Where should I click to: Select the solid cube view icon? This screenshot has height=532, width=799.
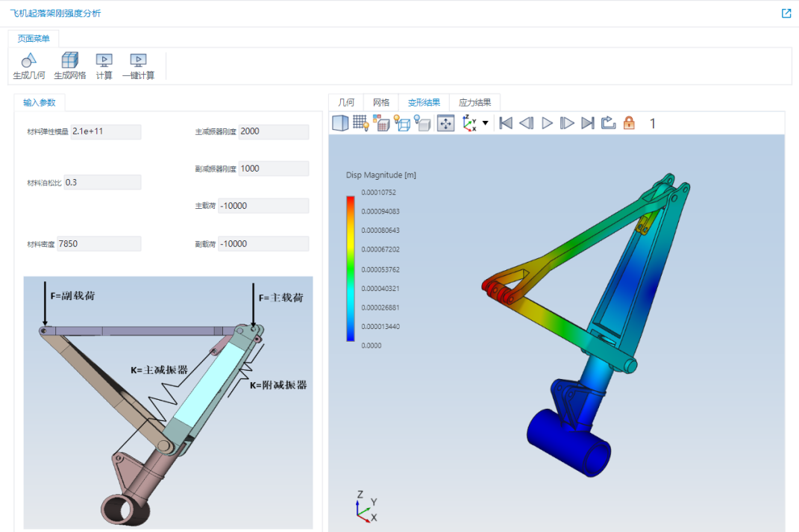[x=340, y=123]
